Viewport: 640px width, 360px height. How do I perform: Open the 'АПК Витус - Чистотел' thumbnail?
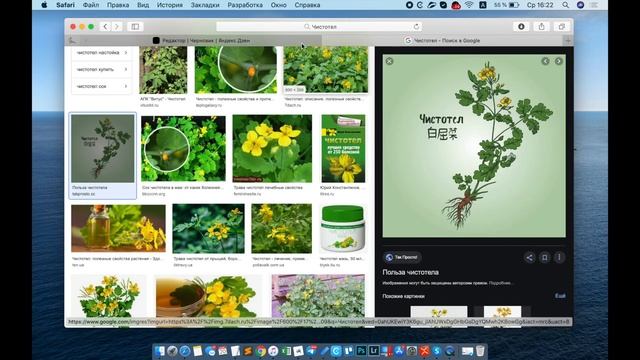click(x=163, y=70)
